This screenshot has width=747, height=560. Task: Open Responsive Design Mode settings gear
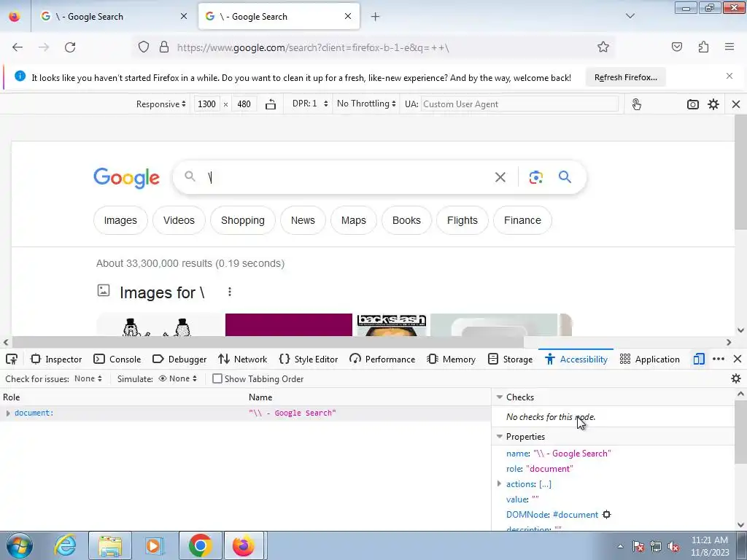coord(713,104)
